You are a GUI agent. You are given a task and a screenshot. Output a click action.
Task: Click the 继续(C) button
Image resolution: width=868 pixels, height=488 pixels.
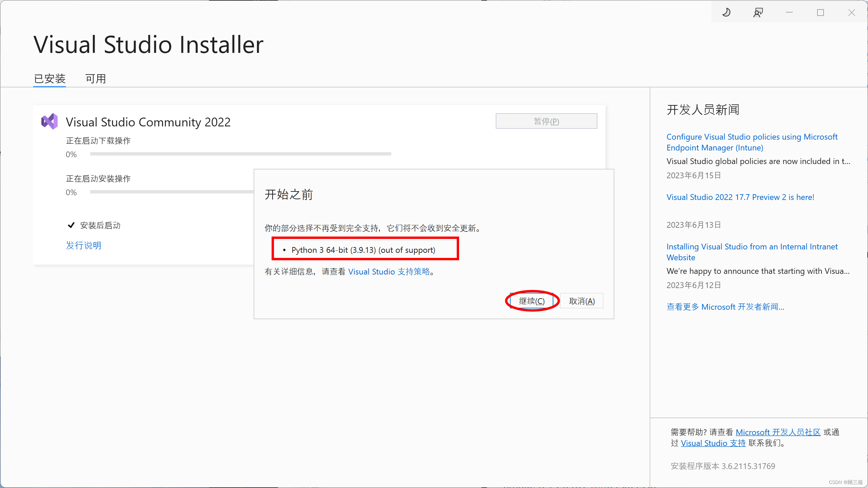click(x=531, y=301)
